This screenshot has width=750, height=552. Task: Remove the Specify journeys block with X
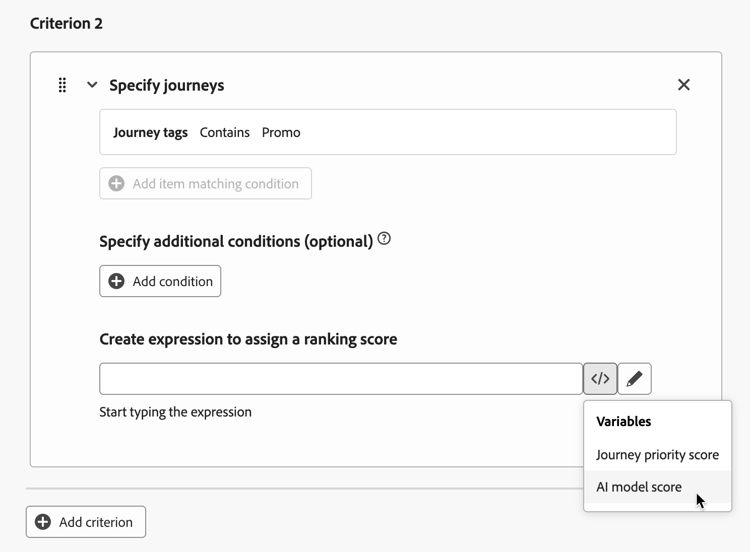pos(684,85)
